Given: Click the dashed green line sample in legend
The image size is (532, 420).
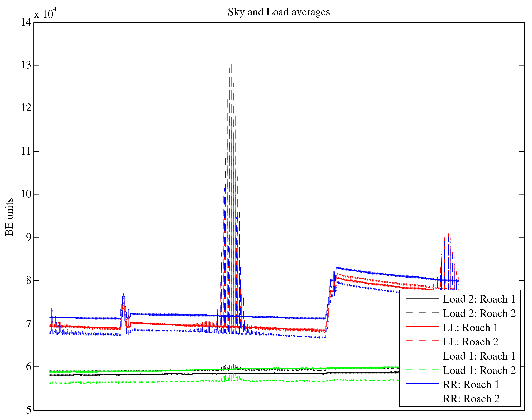Looking at the screenshot, I should point(422,369).
